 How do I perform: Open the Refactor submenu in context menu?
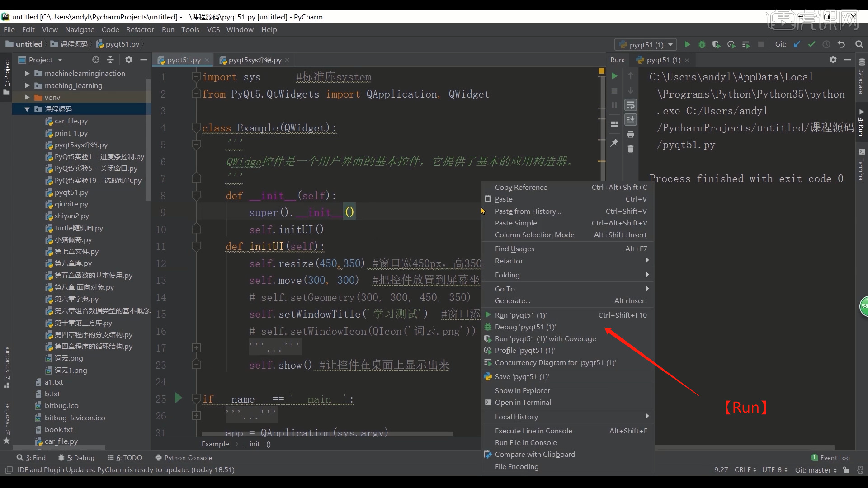567,261
